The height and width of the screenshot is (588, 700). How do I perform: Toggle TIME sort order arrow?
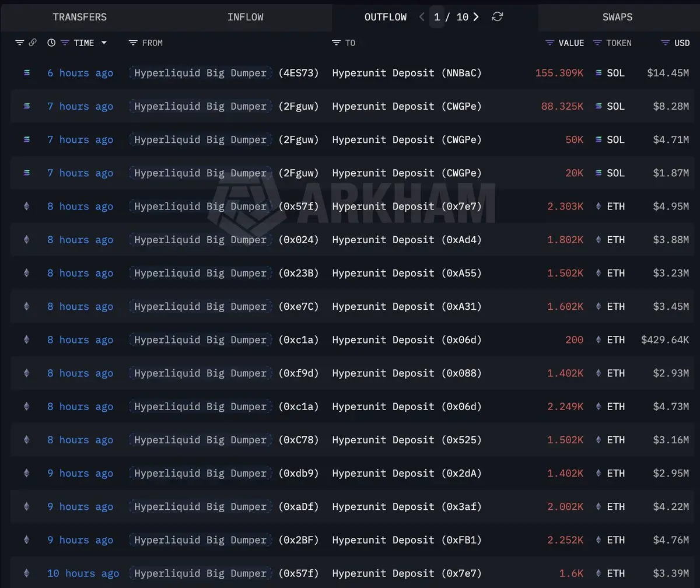[104, 43]
